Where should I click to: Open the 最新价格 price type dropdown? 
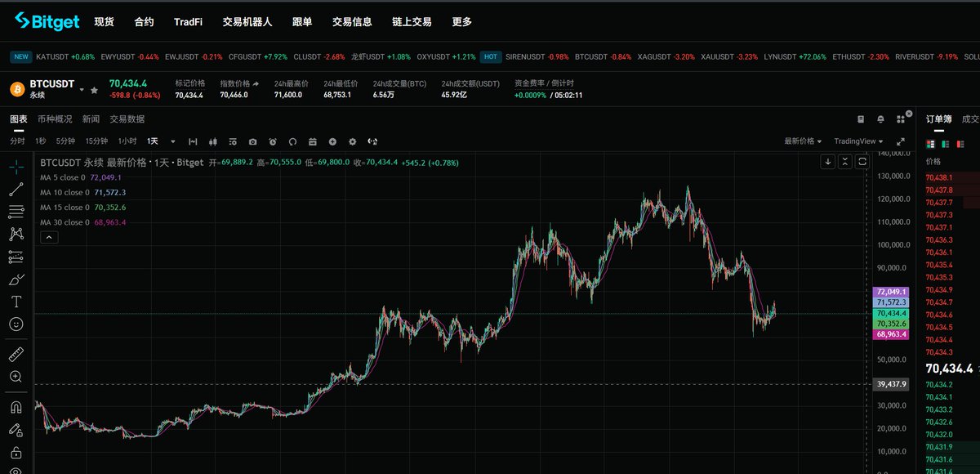coord(803,141)
